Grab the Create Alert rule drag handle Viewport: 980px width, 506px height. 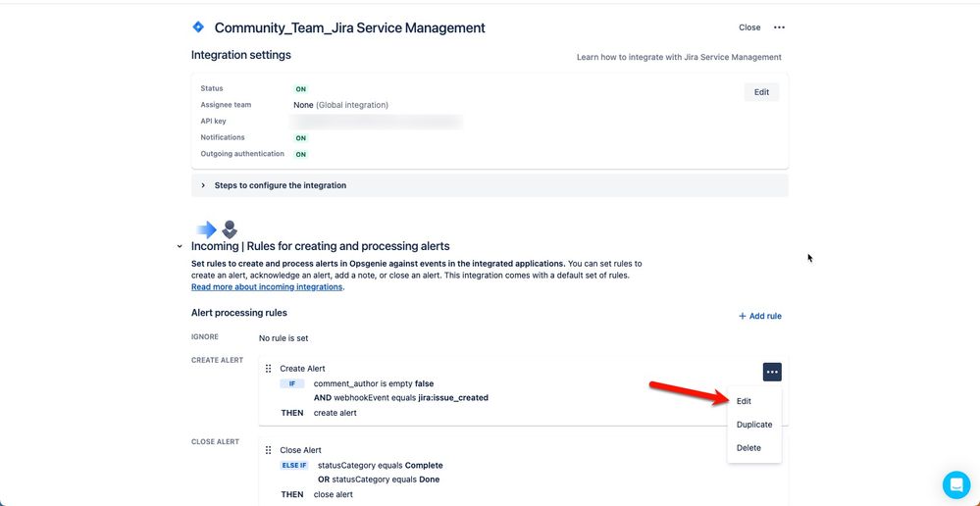click(268, 369)
